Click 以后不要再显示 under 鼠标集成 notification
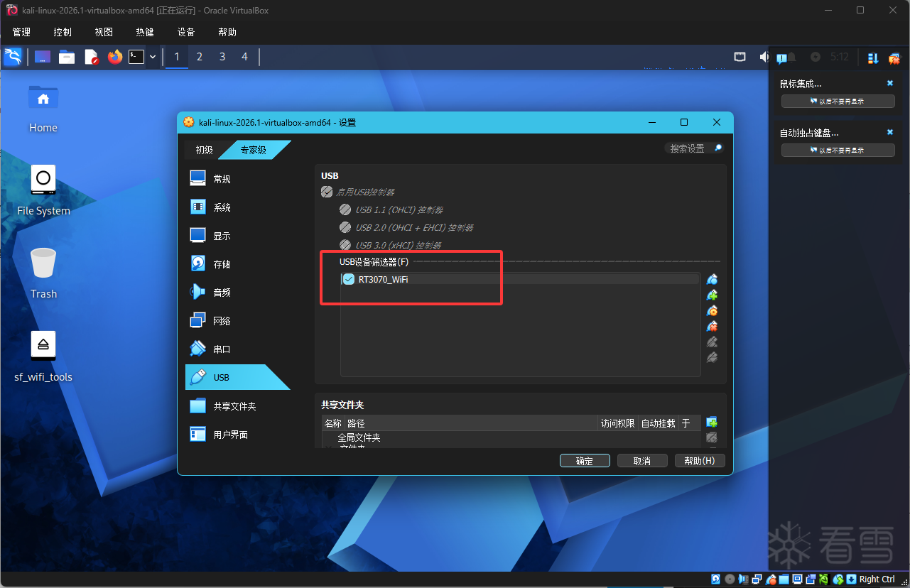This screenshot has width=910, height=588. tap(838, 102)
